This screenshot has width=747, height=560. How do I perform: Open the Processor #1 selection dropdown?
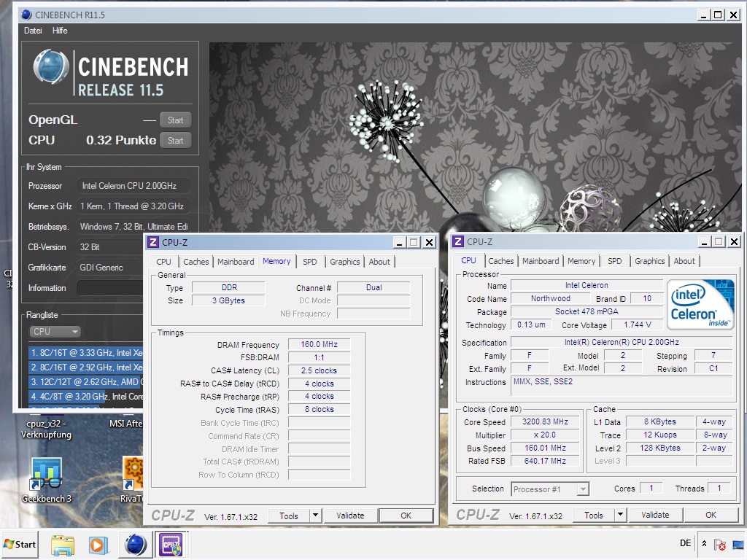point(550,489)
